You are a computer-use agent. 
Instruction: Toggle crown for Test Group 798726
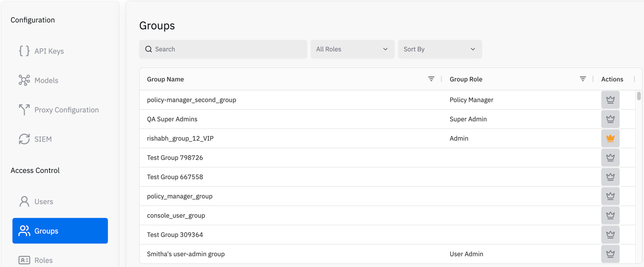pos(610,158)
